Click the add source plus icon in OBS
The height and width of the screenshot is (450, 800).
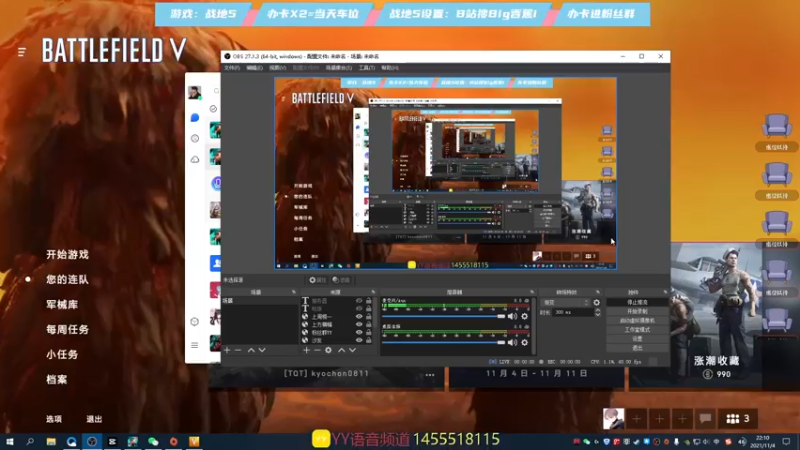coord(306,350)
